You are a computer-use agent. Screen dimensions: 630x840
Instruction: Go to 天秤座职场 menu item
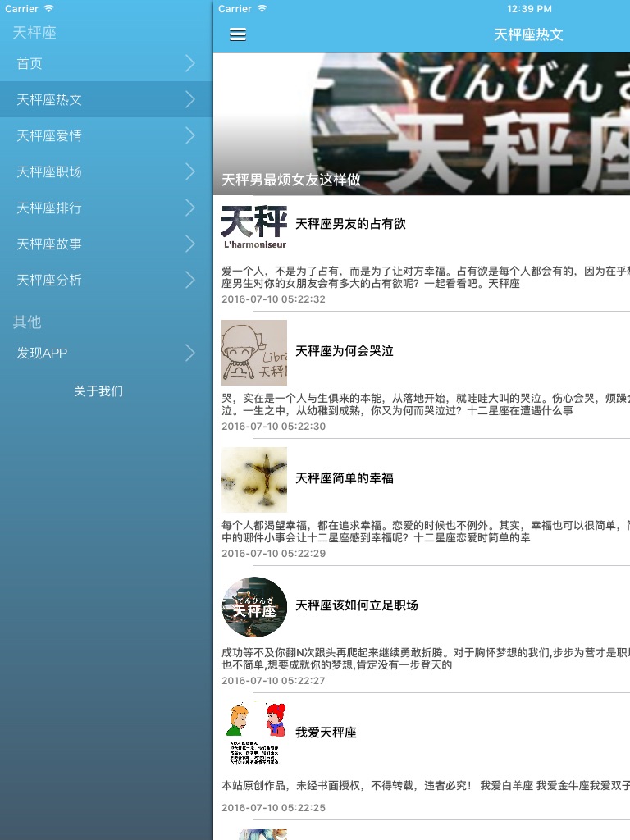49,171
